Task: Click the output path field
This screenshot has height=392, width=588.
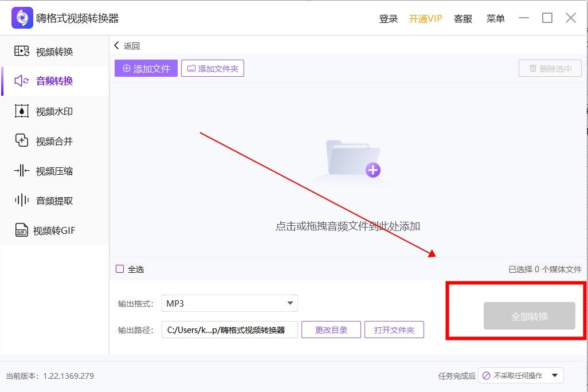Action: coord(229,329)
